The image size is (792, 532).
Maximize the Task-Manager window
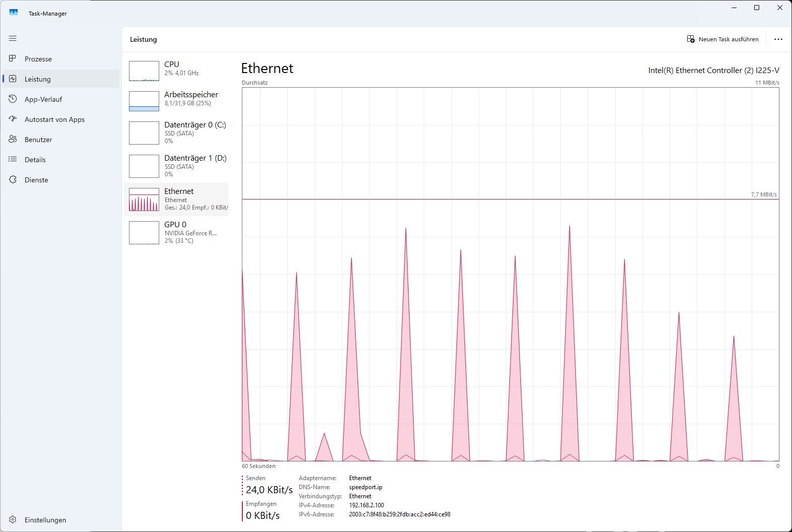pyautogui.click(x=757, y=8)
